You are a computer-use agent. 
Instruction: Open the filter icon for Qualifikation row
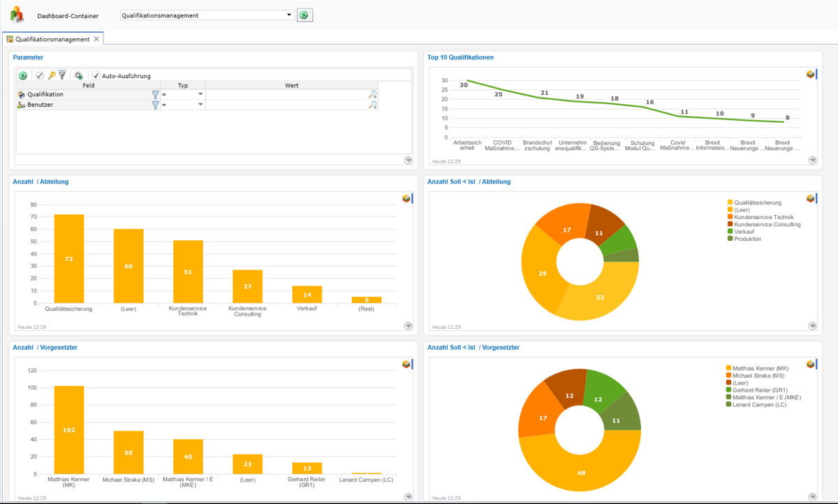155,94
